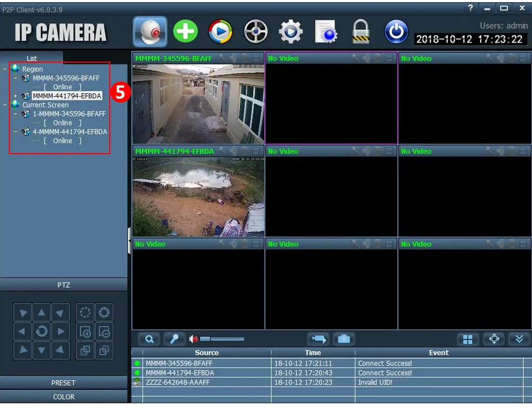Open the film reel recording icon
The image size is (532, 416).
(x=255, y=32)
